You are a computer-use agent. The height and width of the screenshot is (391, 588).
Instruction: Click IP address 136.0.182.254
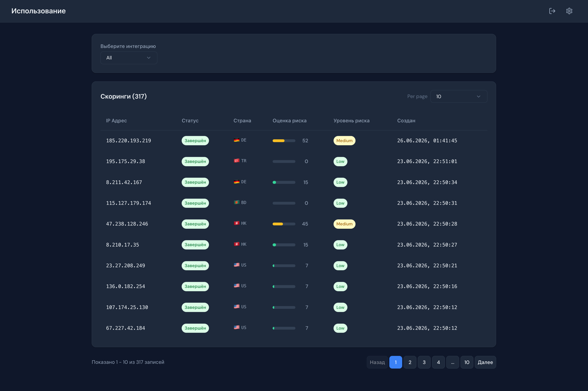click(x=125, y=287)
